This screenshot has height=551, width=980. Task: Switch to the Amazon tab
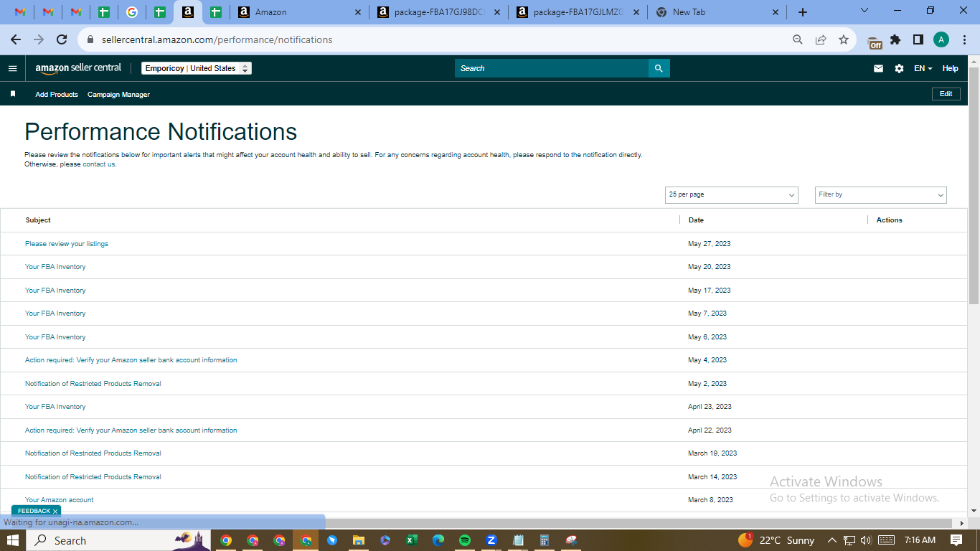(x=300, y=12)
